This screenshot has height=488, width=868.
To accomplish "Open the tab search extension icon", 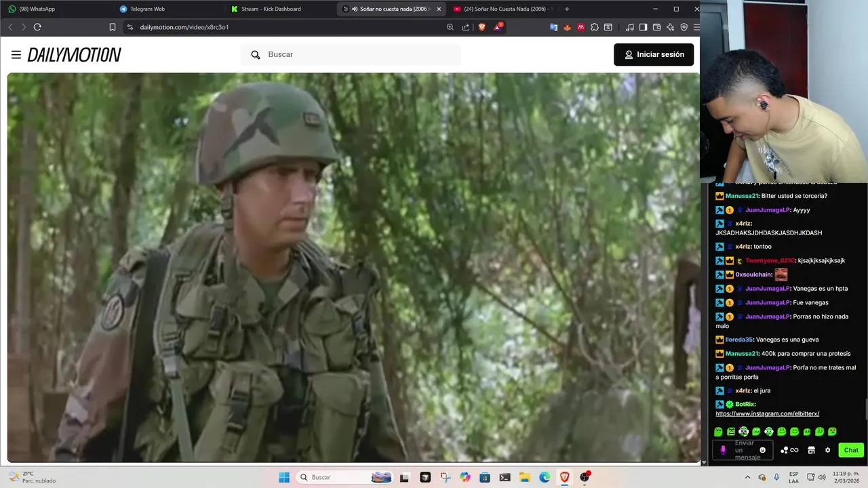I will (x=608, y=27).
